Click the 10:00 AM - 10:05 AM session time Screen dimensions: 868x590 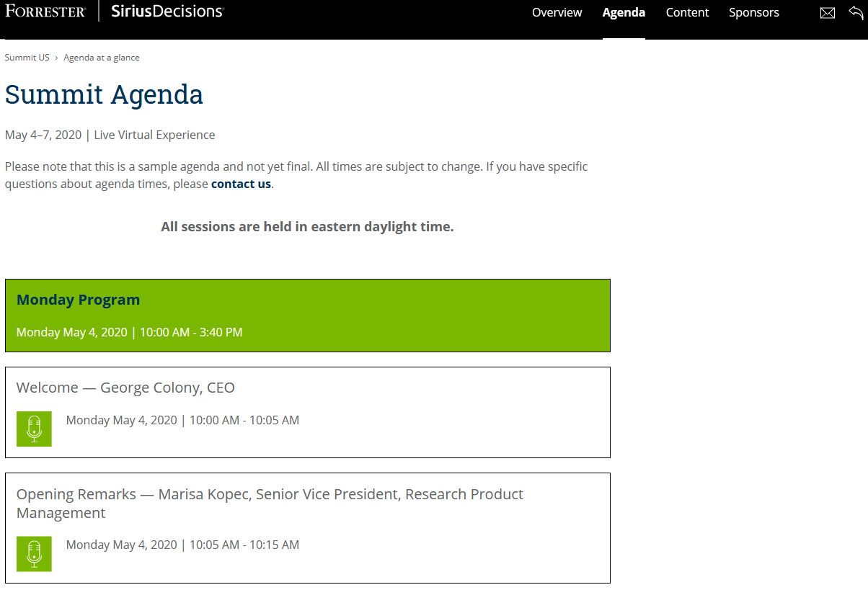point(244,420)
